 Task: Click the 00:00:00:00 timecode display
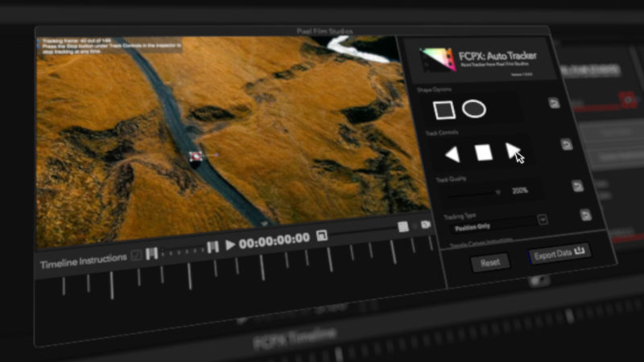tap(274, 241)
